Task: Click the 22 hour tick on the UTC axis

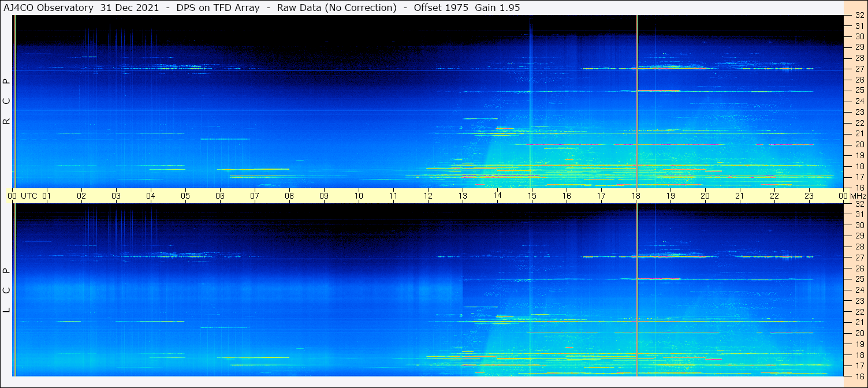Action: pos(774,196)
